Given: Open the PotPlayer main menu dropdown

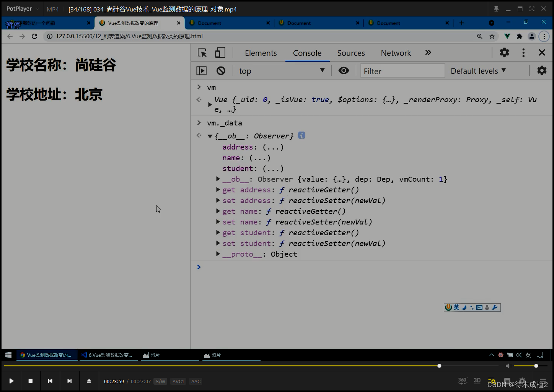Looking at the screenshot, I should (22, 9).
